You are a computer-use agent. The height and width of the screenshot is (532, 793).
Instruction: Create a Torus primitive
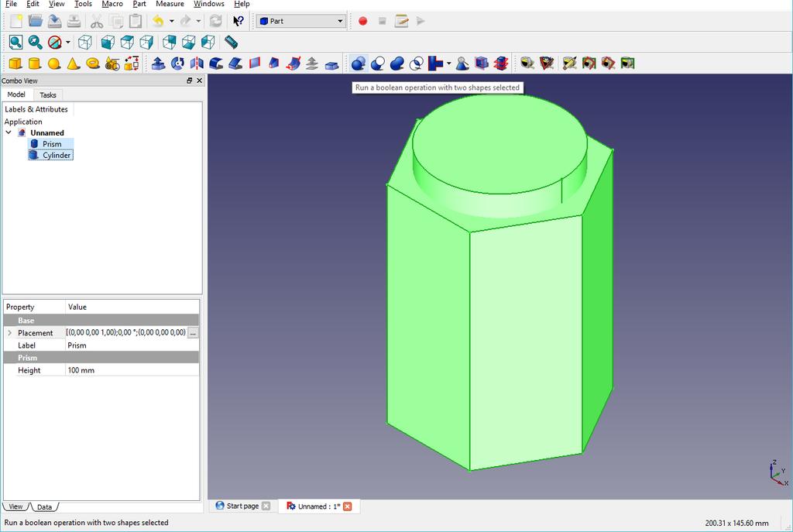tap(93, 63)
